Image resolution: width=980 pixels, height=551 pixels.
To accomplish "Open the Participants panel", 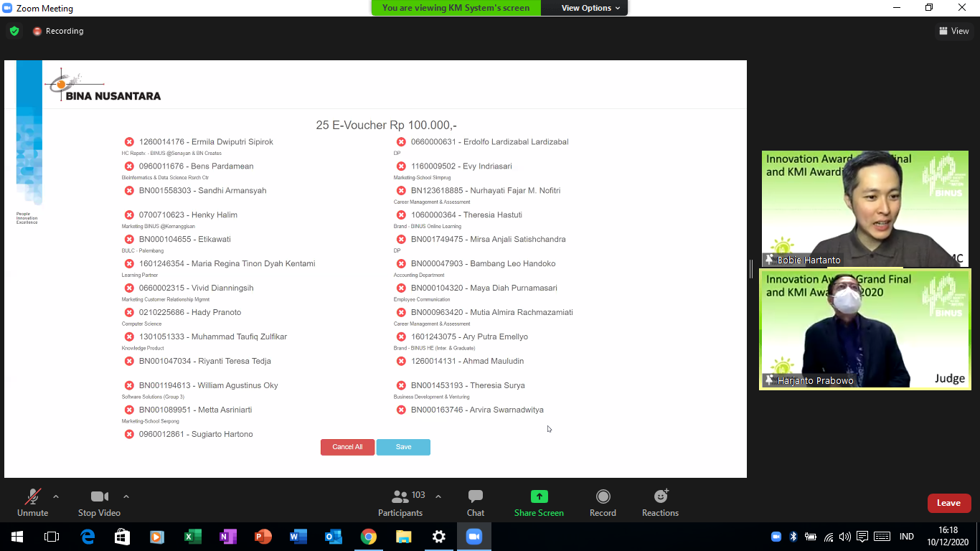I will point(400,503).
